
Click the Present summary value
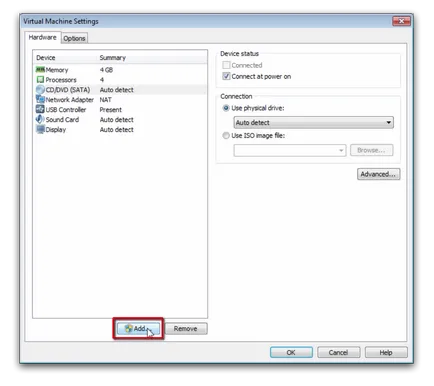pos(111,110)
